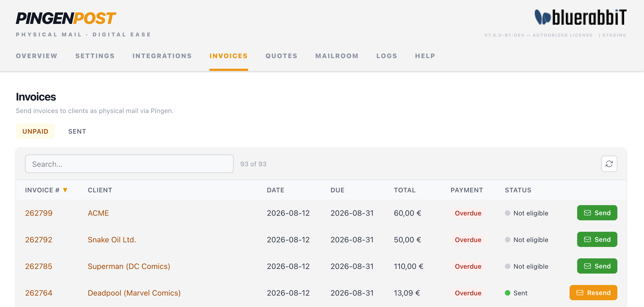Sort by the Client column header

point(100,190)
